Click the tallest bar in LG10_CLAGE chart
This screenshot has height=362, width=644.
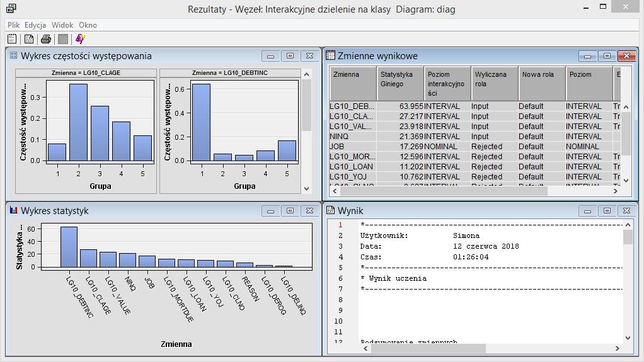click(x=78, y=122)
